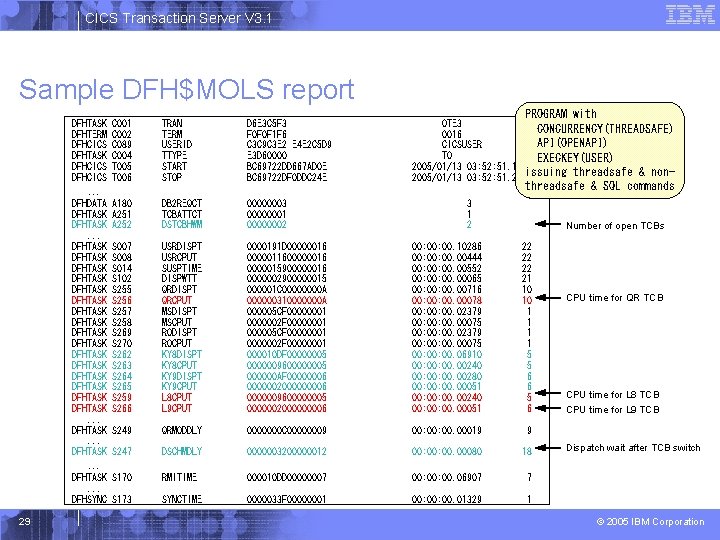The height and width of the screenshot is (540, 720).
Task: Click the 'CICSUSER' value
Action: coord(462,144)
